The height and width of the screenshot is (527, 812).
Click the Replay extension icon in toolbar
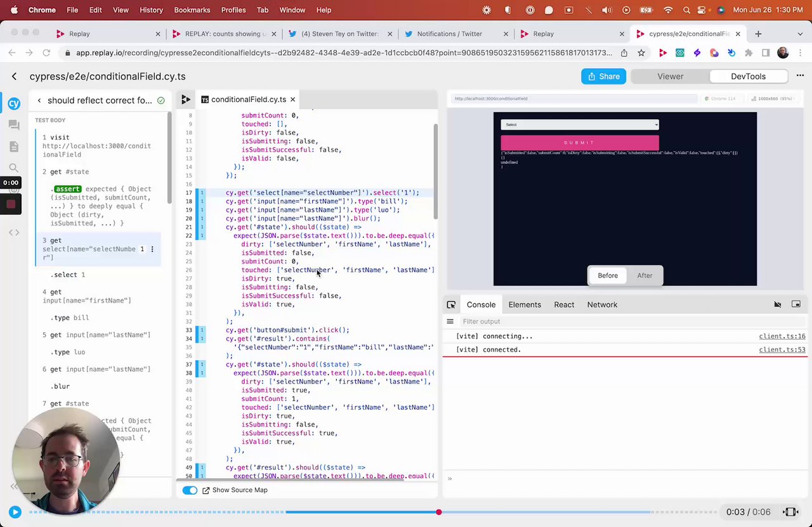tap(663, 53)
